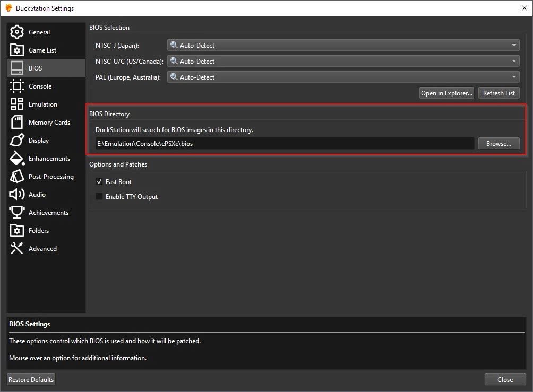This screenshot has width=533, height=392.
Task: Click 'DuckStation will search for BIOS images' text
Action: [174, 130]
